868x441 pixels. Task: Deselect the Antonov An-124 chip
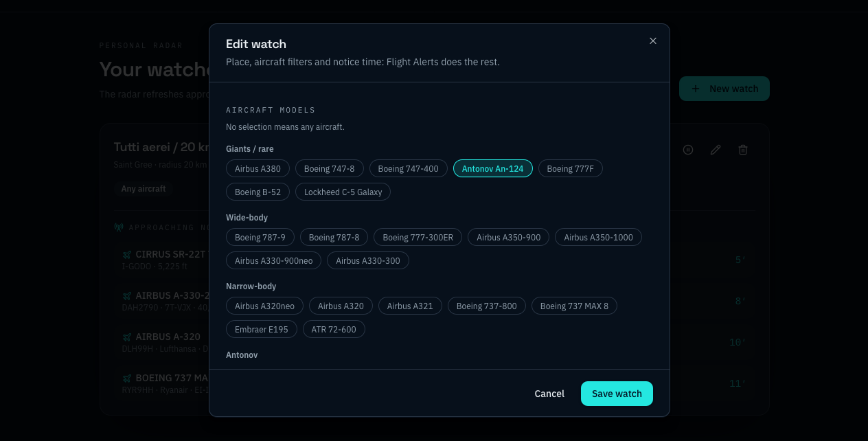(x=493, y=168)
